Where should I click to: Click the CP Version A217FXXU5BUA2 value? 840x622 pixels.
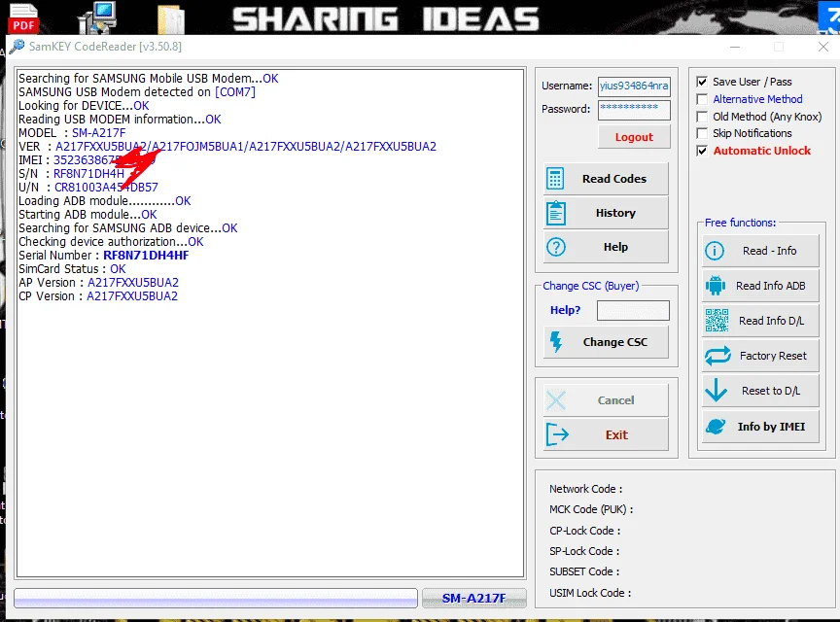[x=132, y=296]
